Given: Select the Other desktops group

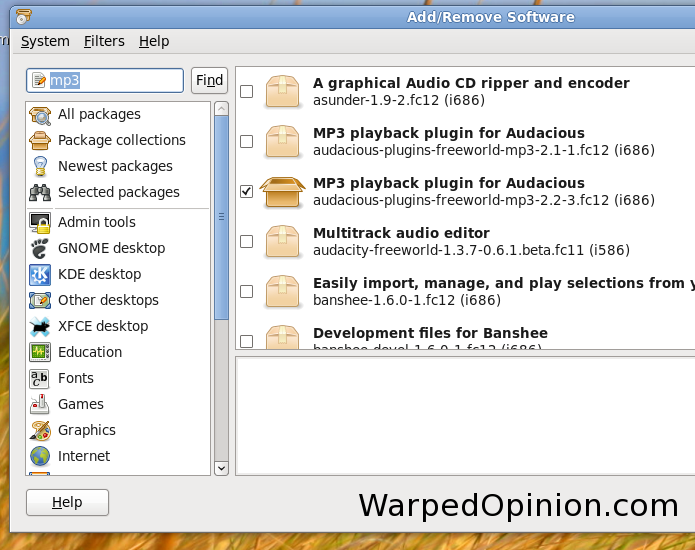Looking at the screenshot, I should (x=118, y=300).
